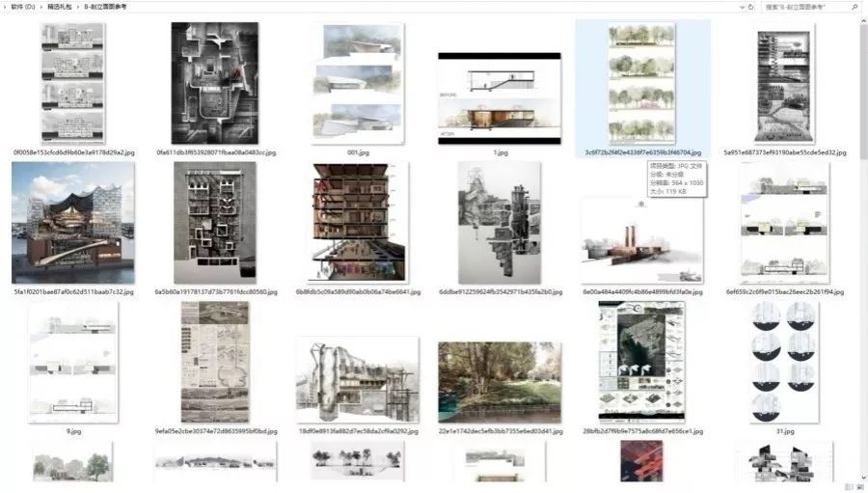
Task: Click the file name 9.jpg
Action: tap(73, 431)
